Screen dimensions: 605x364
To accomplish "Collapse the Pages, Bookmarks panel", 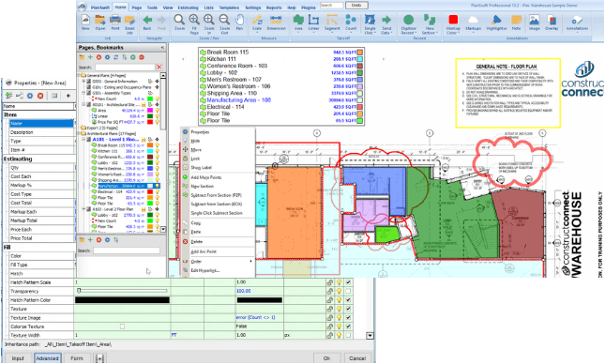I will click(x=162, y=47).
